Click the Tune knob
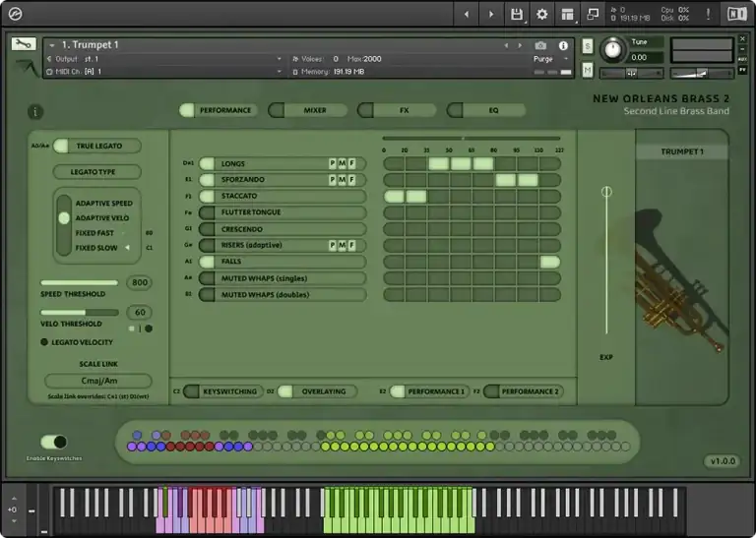This screenshot has height=538, width=756. pyautogui.click(x=612, y=49)
